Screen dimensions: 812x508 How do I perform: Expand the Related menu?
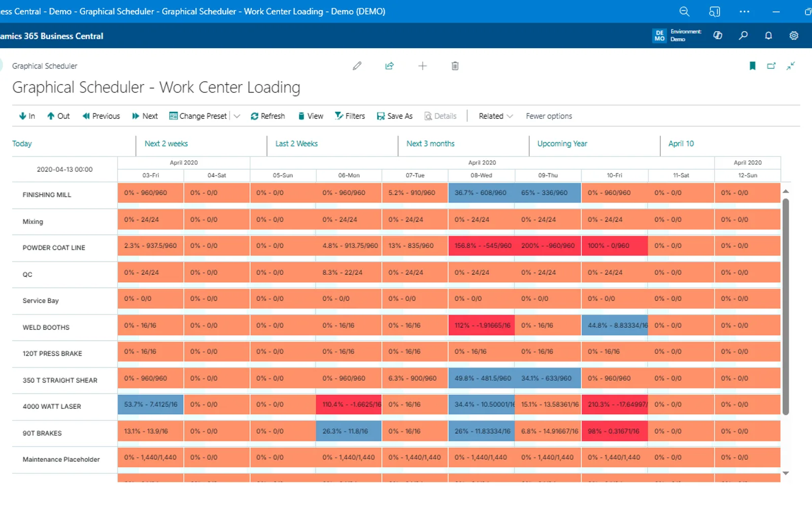(x=496, y=116)
